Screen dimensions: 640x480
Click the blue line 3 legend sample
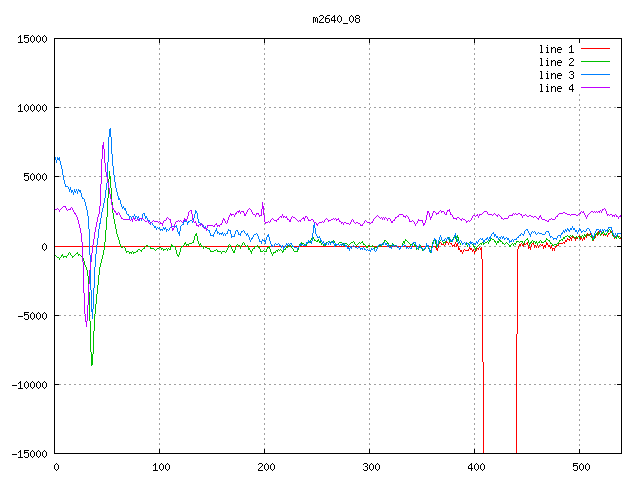(x=595, y=75)
